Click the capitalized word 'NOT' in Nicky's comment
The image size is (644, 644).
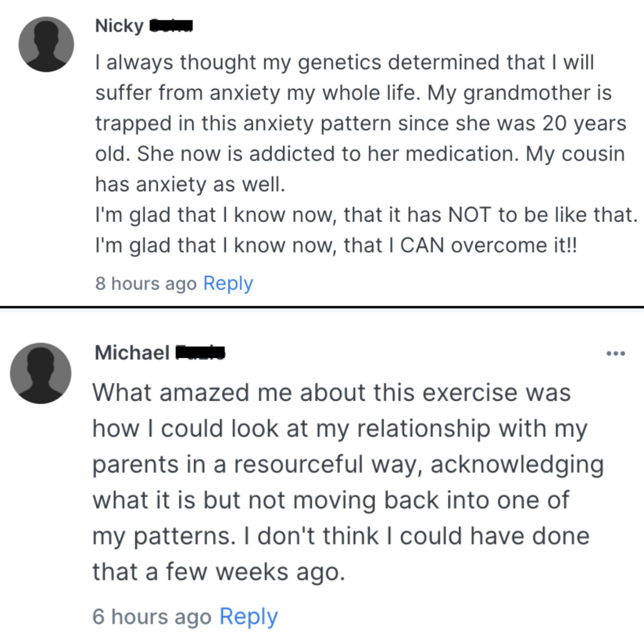(469, 215)
